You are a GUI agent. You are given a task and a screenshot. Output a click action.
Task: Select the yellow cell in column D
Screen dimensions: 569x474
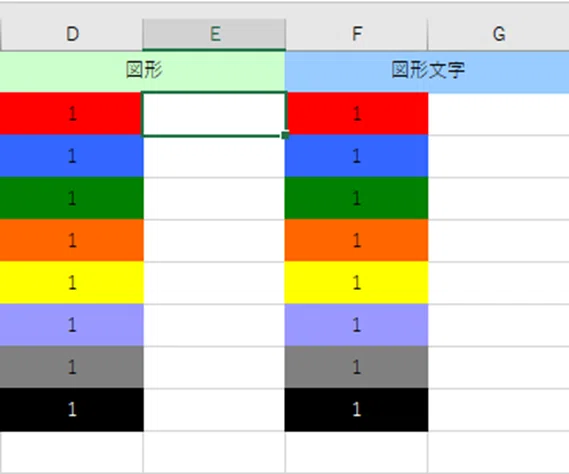[x=71, y=282]
